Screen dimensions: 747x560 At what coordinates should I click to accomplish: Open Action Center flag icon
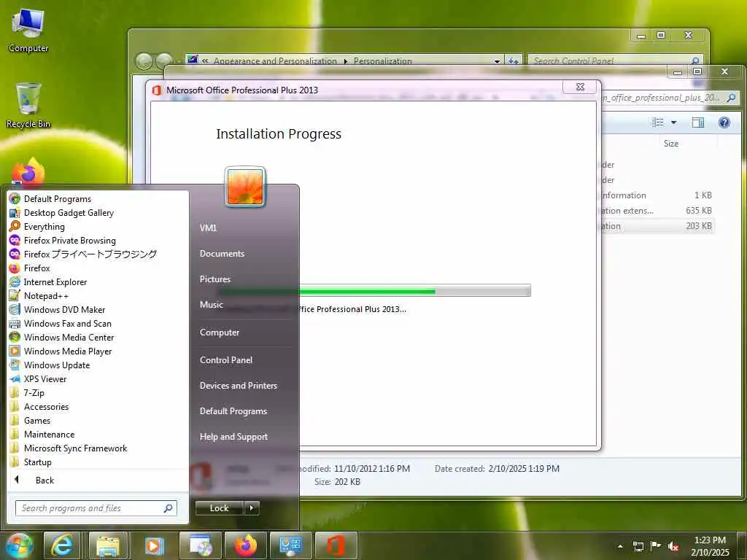click(656, 545)
